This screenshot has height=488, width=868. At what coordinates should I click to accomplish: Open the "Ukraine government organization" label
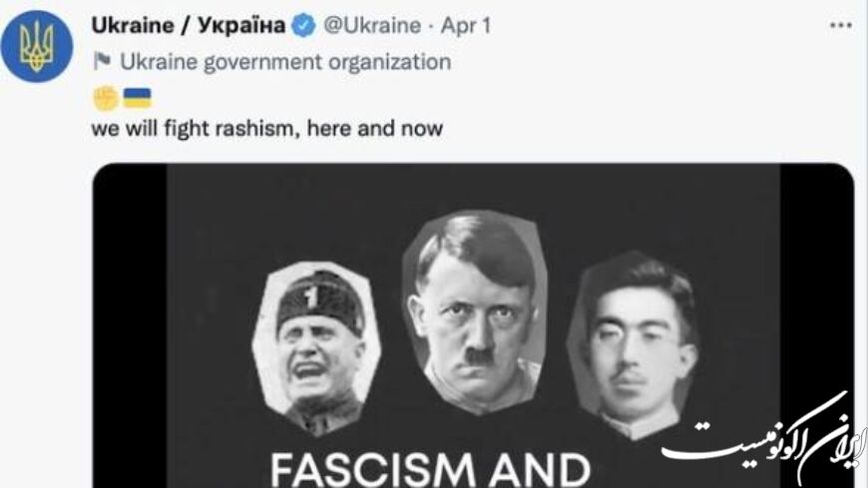(285, 62)
